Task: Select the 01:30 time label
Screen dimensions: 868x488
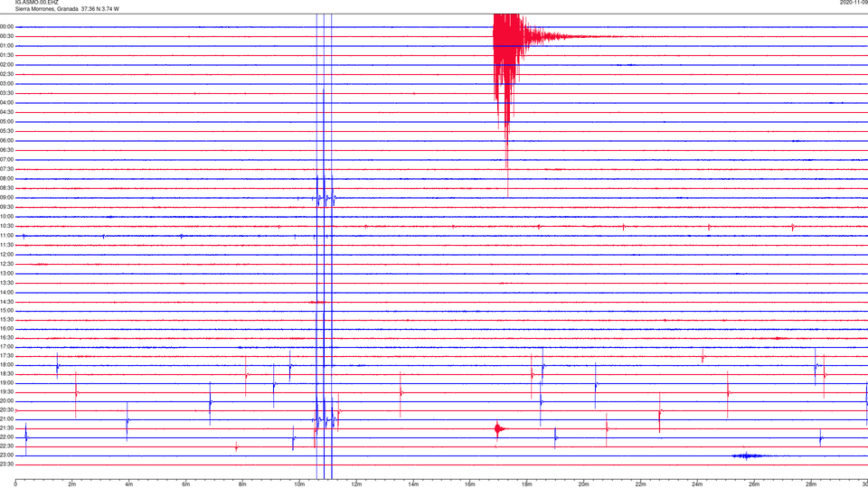Action: 6,55
